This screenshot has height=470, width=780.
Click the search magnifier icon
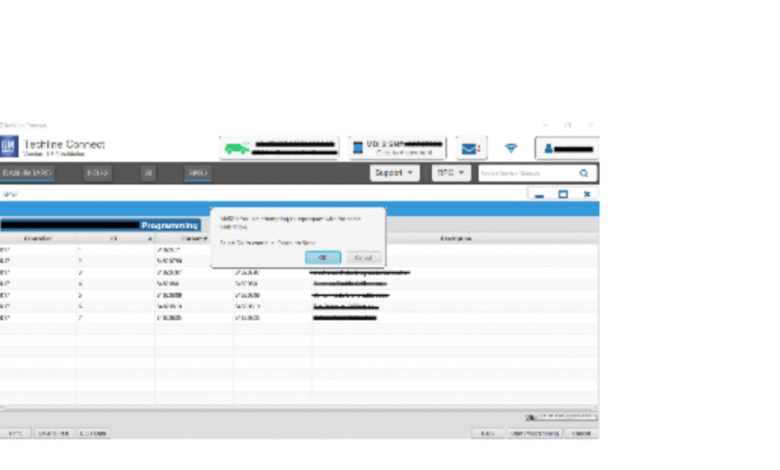point(584,173)
